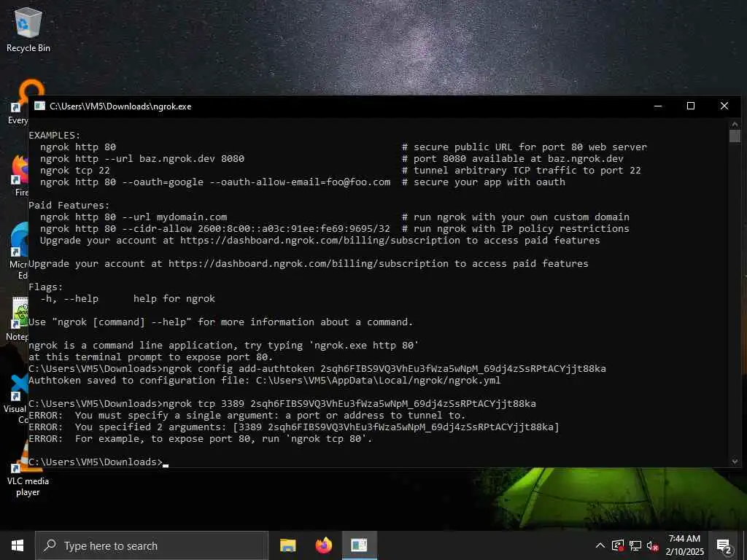Click the muted speaker volume icon
This screenshot has width=747, height=560.
653,545
